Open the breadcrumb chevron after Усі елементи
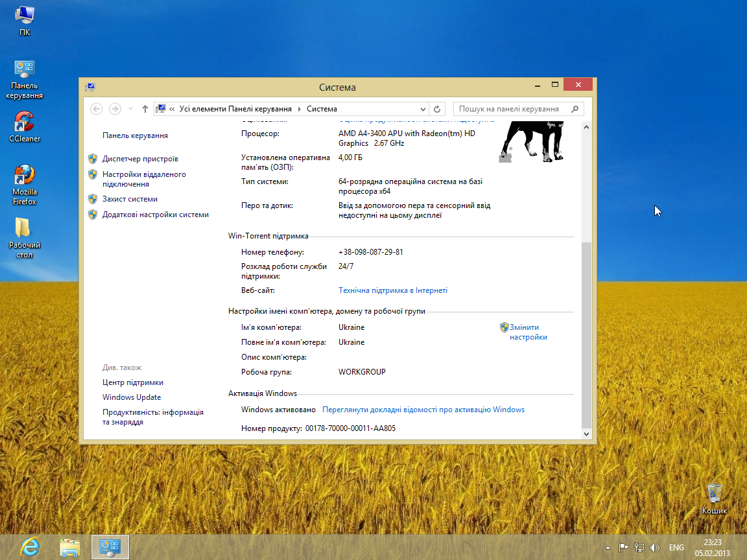The width and height of the screenshot is (747, 560). click(x=299, y=109)
